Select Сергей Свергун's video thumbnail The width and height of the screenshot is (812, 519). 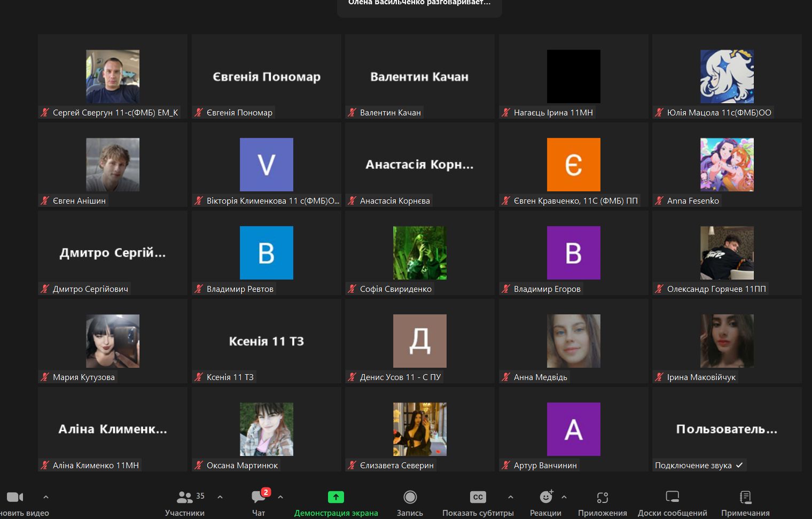tap(113, 76)
